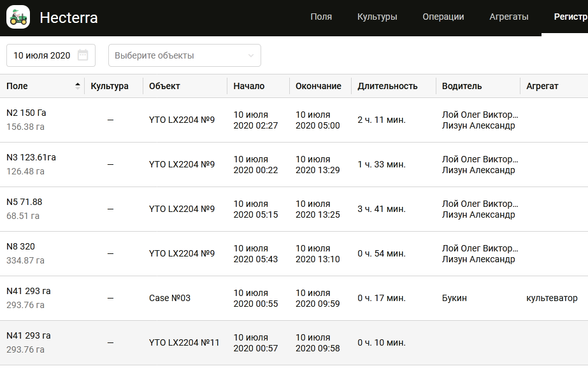Image resolution: width=588 pixels, height=373 pixels.
Task: Go to the Операции section
Action: coord(443,17)
